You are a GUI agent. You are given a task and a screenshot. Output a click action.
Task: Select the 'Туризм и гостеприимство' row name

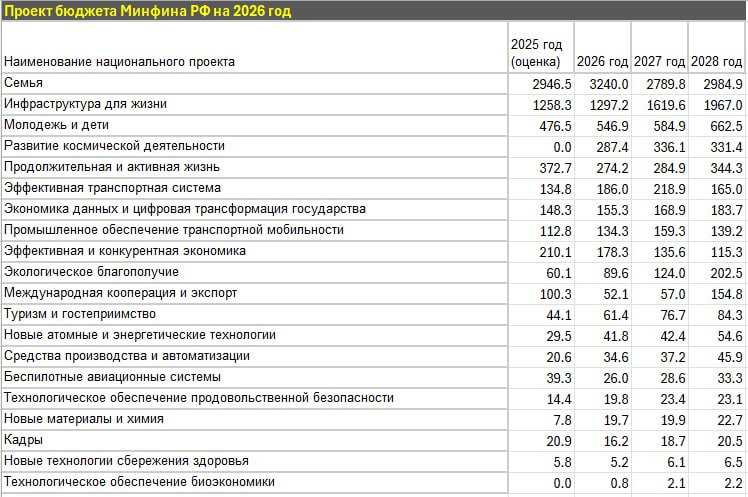coord(80,314)
